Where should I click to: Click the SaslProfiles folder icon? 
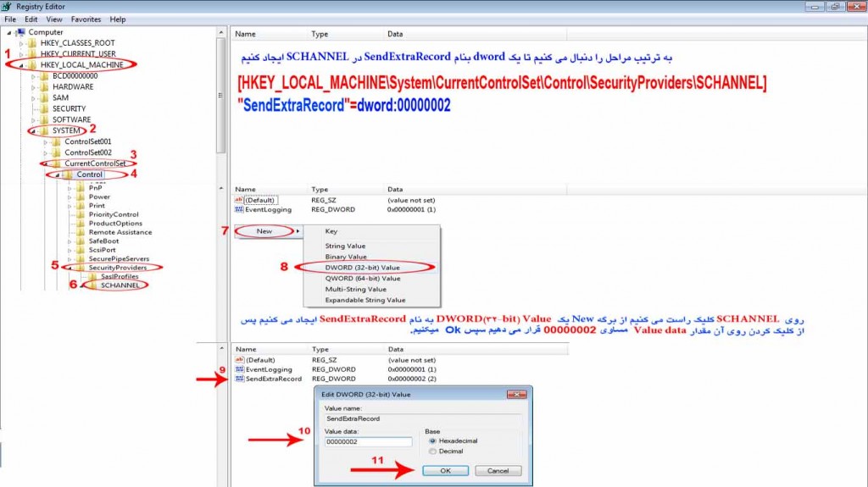[x=92, y=276]
